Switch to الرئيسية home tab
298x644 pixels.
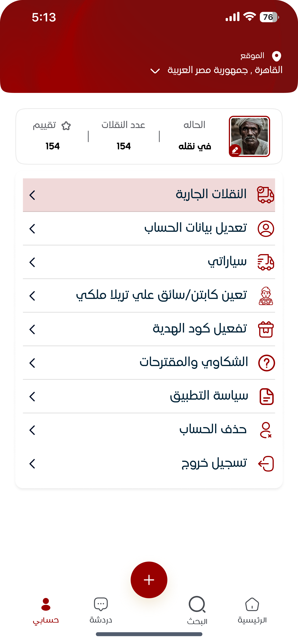[x=252, y=610]
